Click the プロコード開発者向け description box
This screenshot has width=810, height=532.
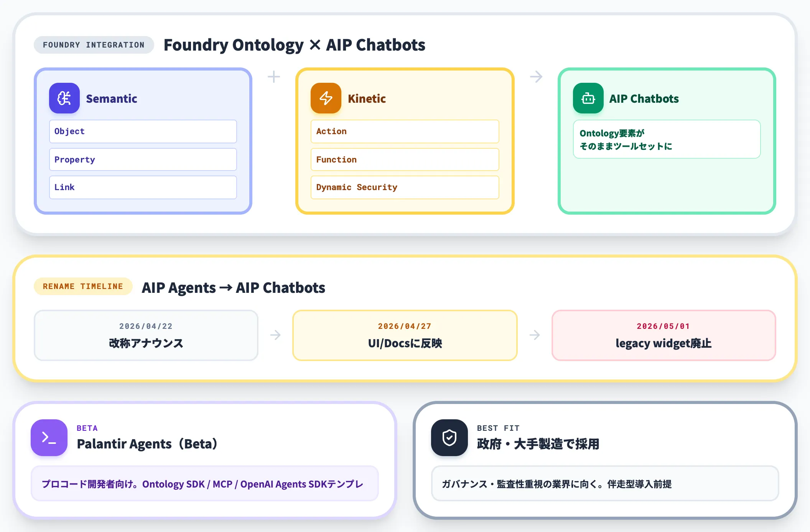[x=205, y=483]
